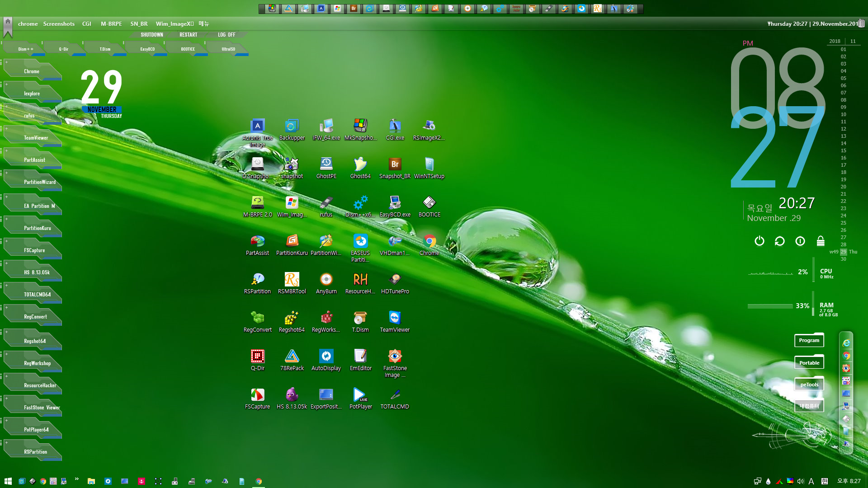Click Windows Start button on taskbar

coord(8,481)
